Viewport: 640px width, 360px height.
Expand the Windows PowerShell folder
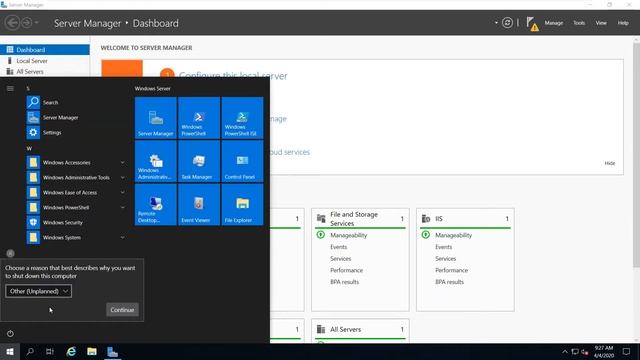(76, 207)
